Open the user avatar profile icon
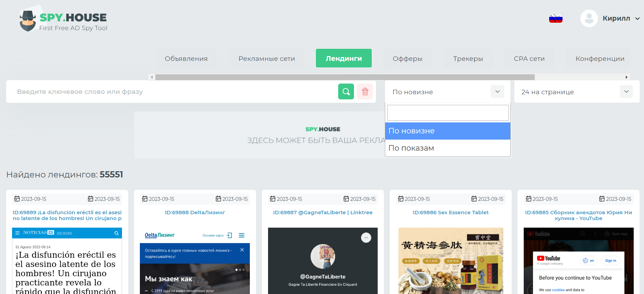644x294 pixels. 589,18
